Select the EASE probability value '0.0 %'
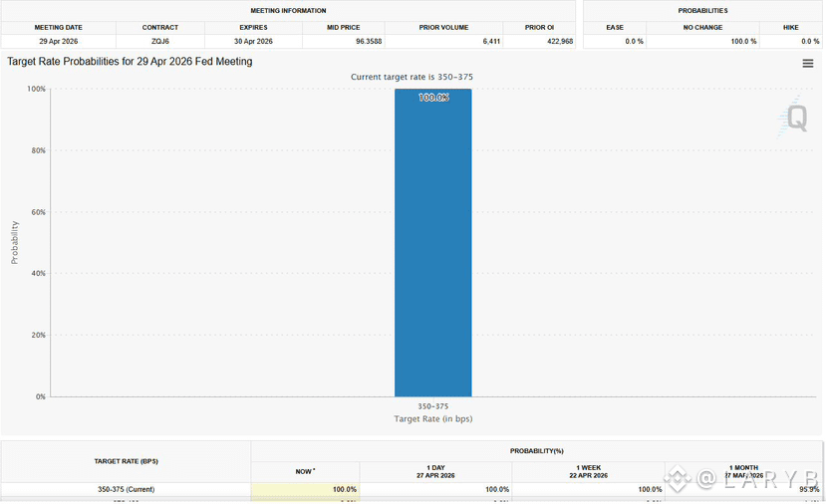 pos(635,41)
